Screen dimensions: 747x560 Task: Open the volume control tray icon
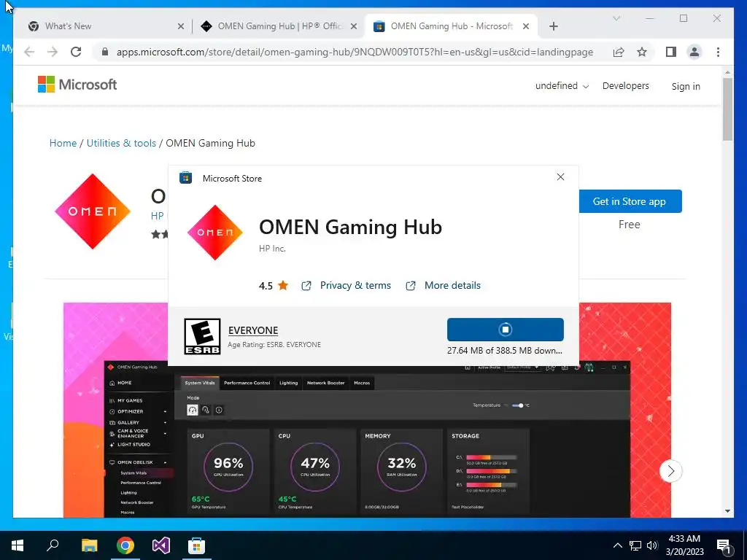coord(652,545)
